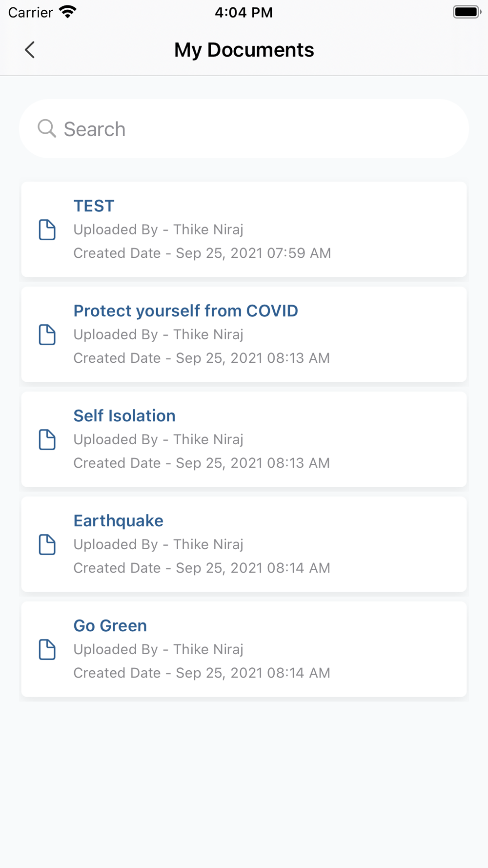Tap the Self Isolation file icon
The width and height of the screenshot is (488, 868).
(x=47, y=439)
